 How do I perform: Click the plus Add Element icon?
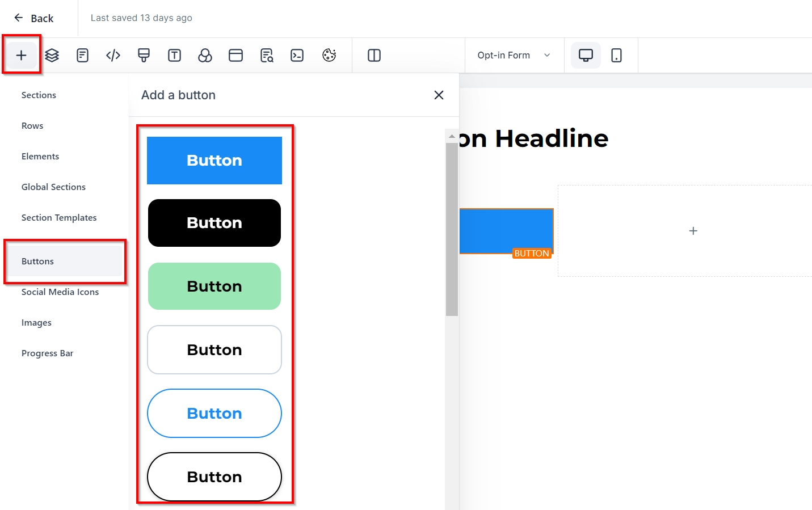tap(22, 55)
